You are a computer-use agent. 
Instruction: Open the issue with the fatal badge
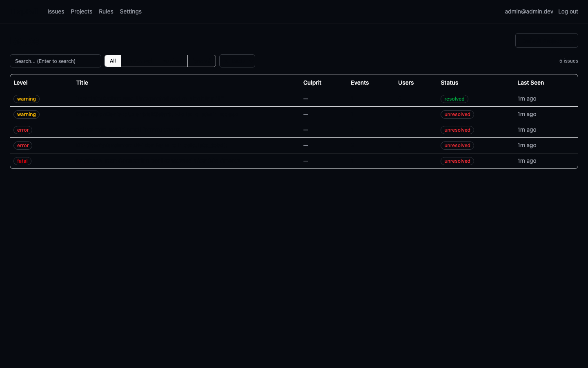[294, 161]
